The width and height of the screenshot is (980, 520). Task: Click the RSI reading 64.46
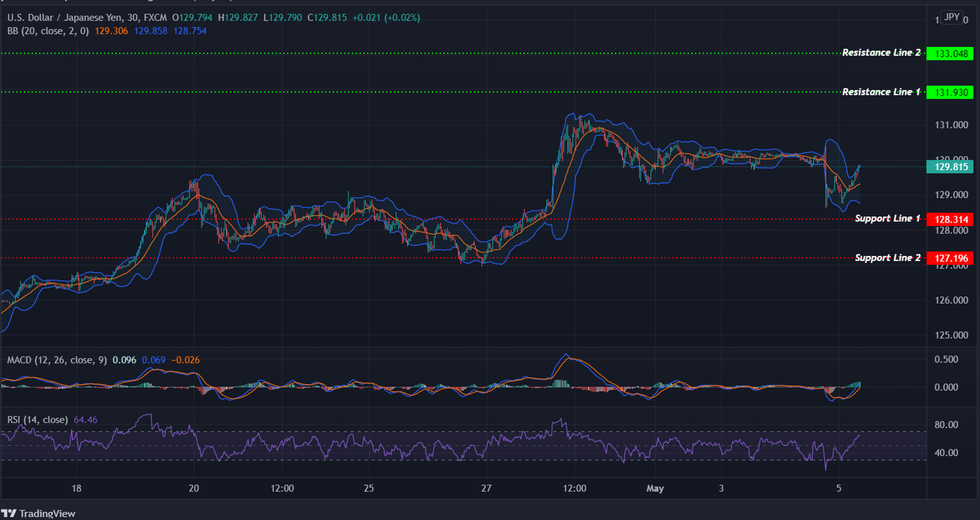pyautogui.click(x=86, y=420)
